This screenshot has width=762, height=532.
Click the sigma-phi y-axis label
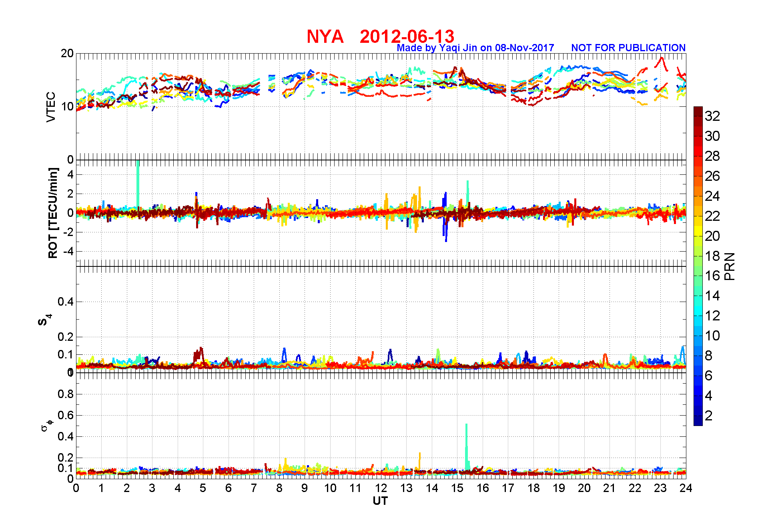46,425
